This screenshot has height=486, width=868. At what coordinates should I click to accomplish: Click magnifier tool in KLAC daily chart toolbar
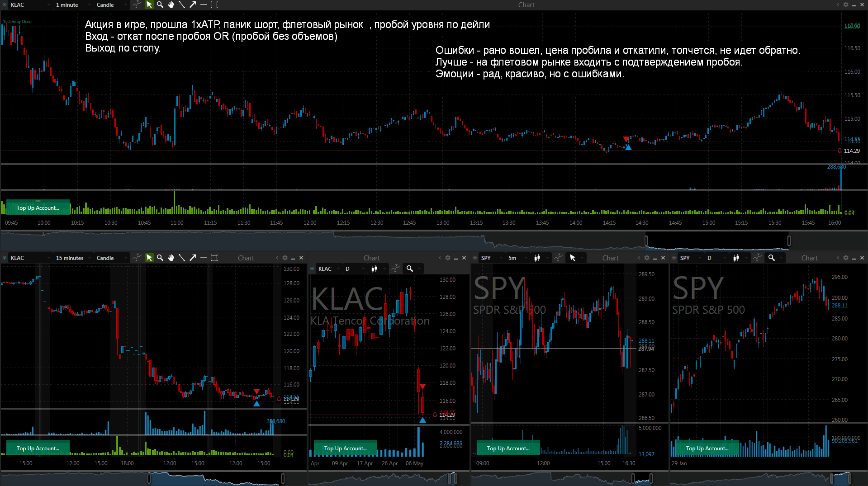tap(410, 269)
